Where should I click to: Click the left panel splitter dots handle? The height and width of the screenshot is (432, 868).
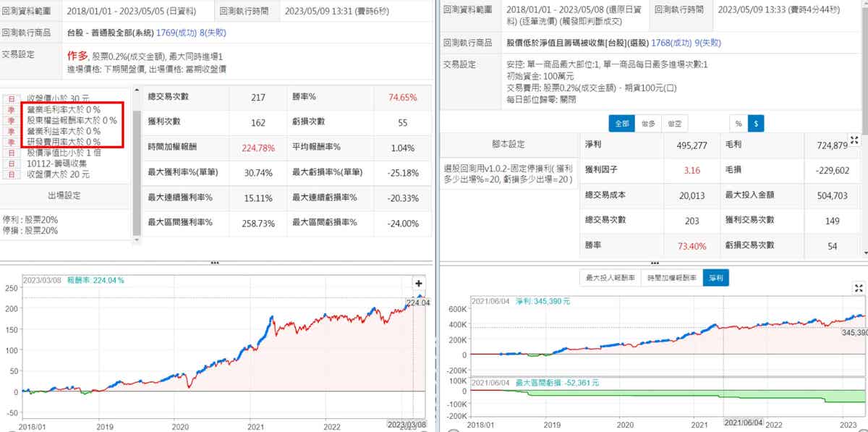[214, 263]
